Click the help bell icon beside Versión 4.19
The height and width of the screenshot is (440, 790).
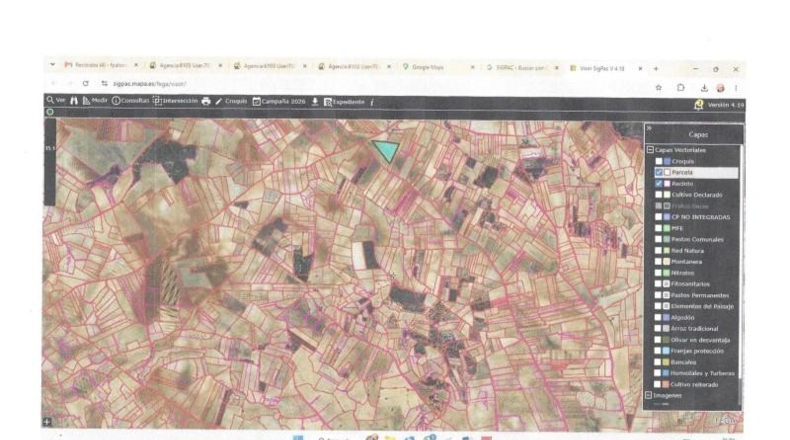pyautogui.click(x=699, y=105)
